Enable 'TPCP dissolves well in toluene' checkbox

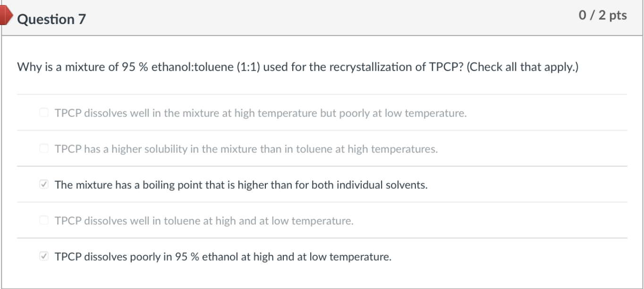[44, 221]
